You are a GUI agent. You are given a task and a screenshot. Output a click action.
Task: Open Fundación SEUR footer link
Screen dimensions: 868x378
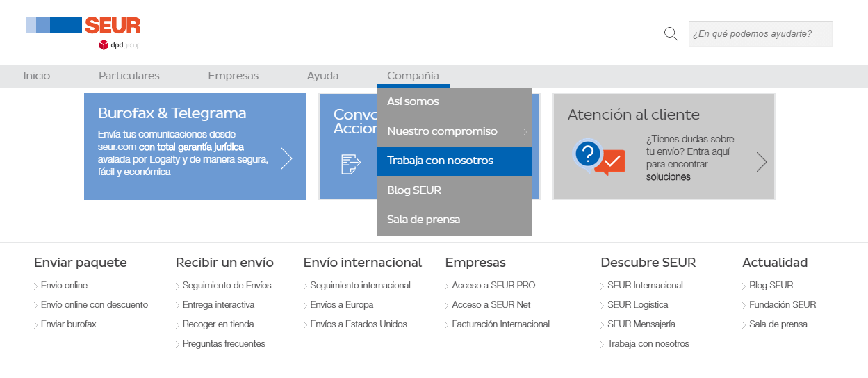pos(783,305)
